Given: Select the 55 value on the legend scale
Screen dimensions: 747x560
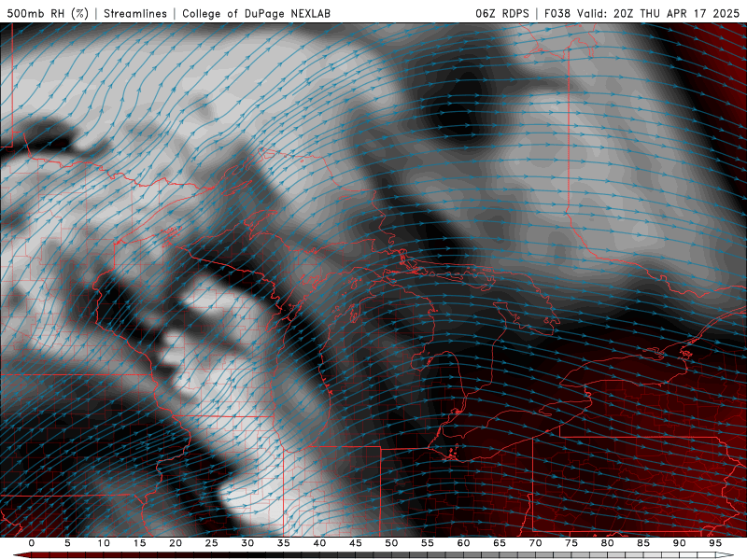Looking at the screenshot, I should tap(427, 543).
